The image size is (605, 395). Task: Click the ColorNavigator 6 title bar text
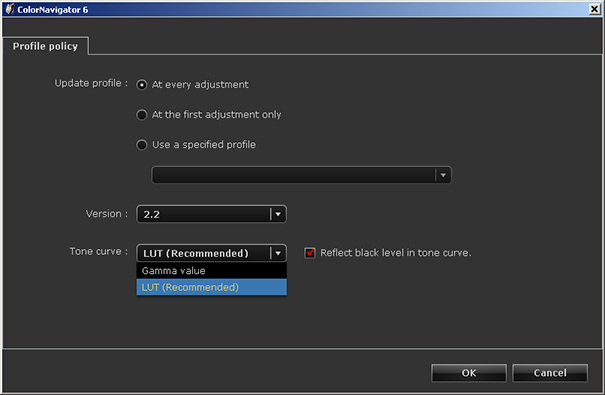pyautogui.click(x=52, y=10)
